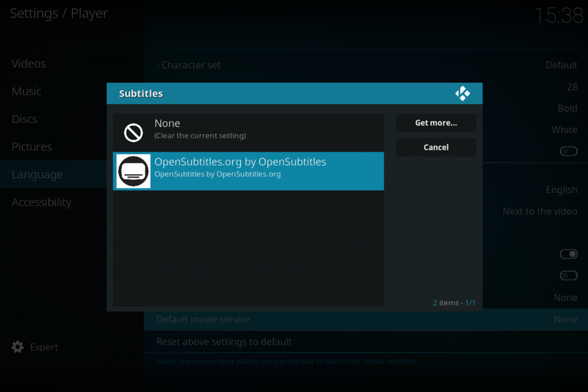This screenshot has height=392, width=588.
Task: Adjust the font size value 28
Action: pyautogui.click(x=572, y=87)
